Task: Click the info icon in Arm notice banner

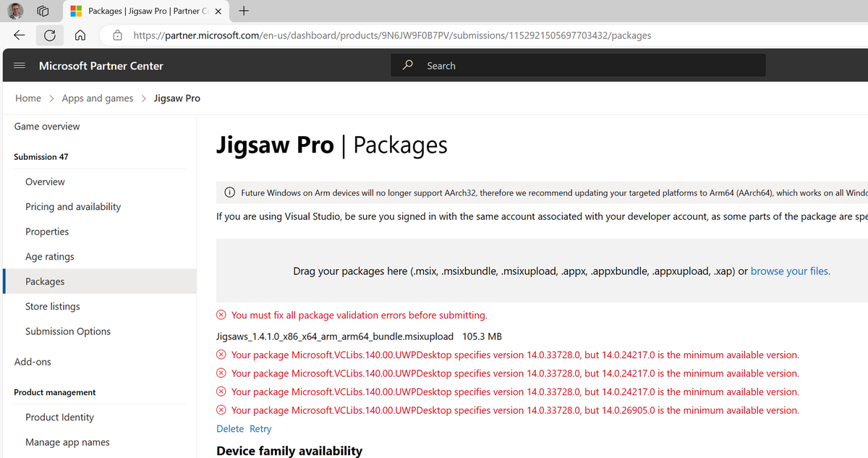Action: 229,192
